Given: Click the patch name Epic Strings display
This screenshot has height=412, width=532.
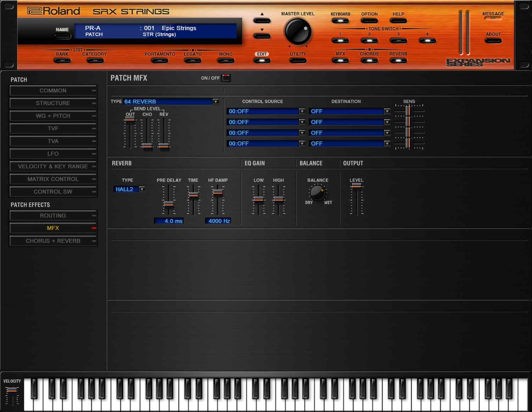Looking at the screenshot, I should tap(179, 28).
